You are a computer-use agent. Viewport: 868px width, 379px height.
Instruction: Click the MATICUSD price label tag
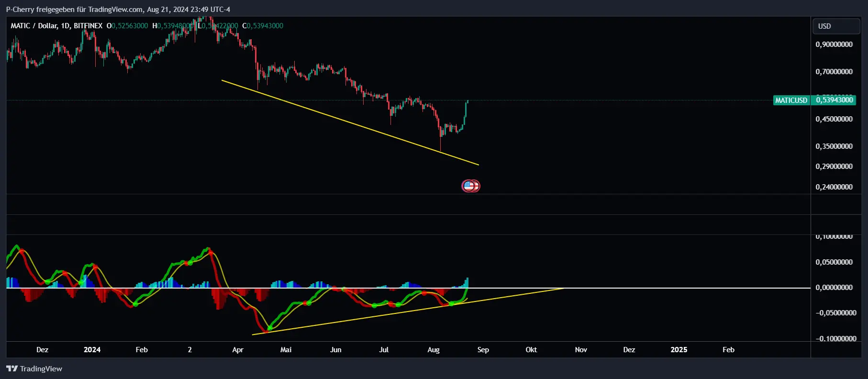[x=791, y=100]
